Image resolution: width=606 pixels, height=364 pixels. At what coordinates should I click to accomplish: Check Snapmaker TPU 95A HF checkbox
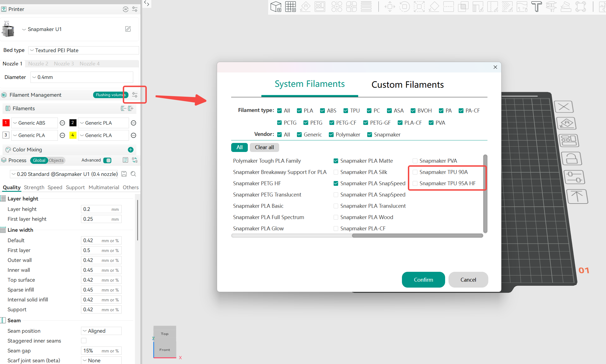[415, 183]
